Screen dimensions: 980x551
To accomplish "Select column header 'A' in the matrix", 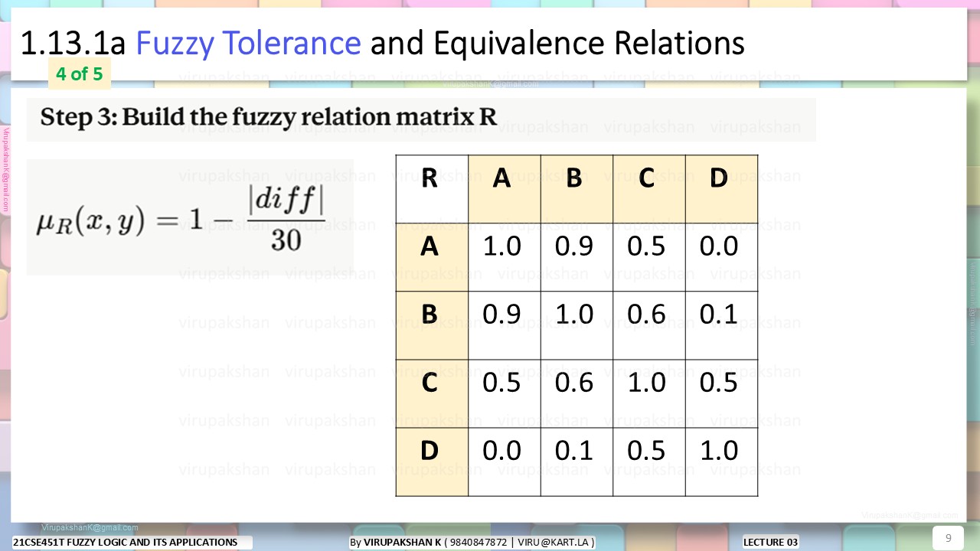I will coord(505,189).
